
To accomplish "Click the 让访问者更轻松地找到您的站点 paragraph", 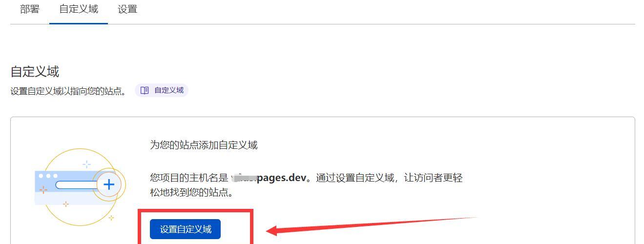I will 306,184.
